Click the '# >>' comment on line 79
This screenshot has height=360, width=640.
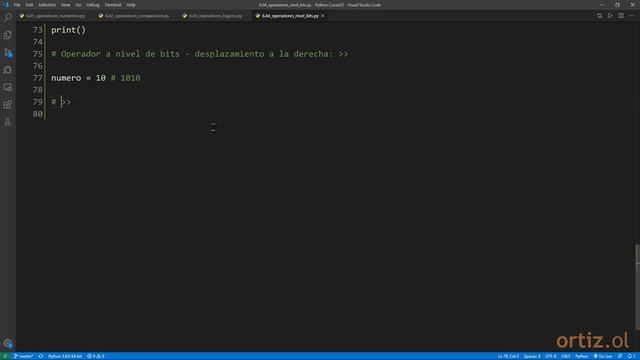[x=61, y=102]
